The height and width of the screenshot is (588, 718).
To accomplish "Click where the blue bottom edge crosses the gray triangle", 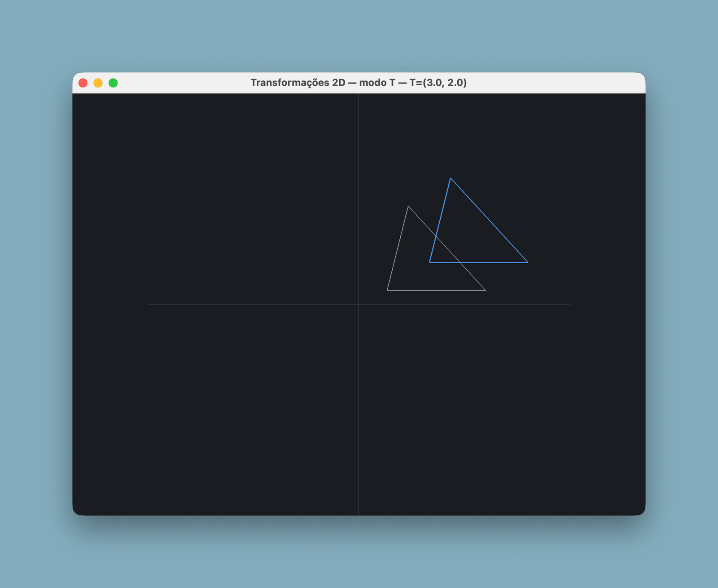I will [x=460, y=262].
